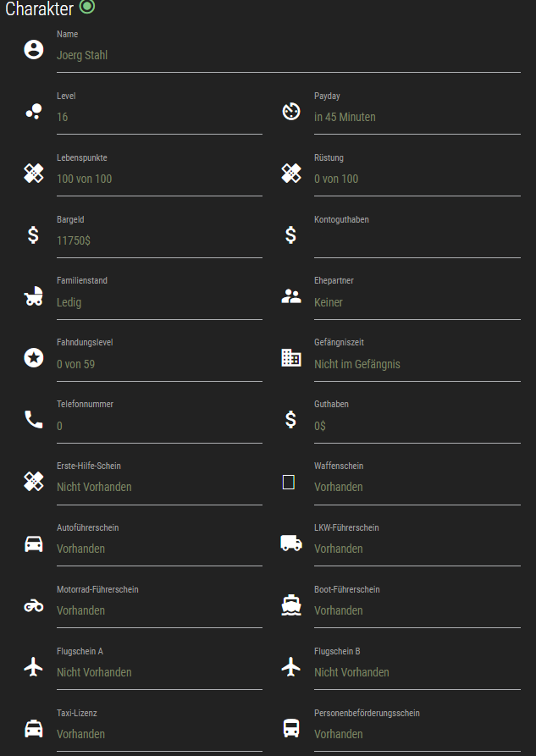Click the green radio icon beside Charakter

pyautogui.click(x=87, y=7)
